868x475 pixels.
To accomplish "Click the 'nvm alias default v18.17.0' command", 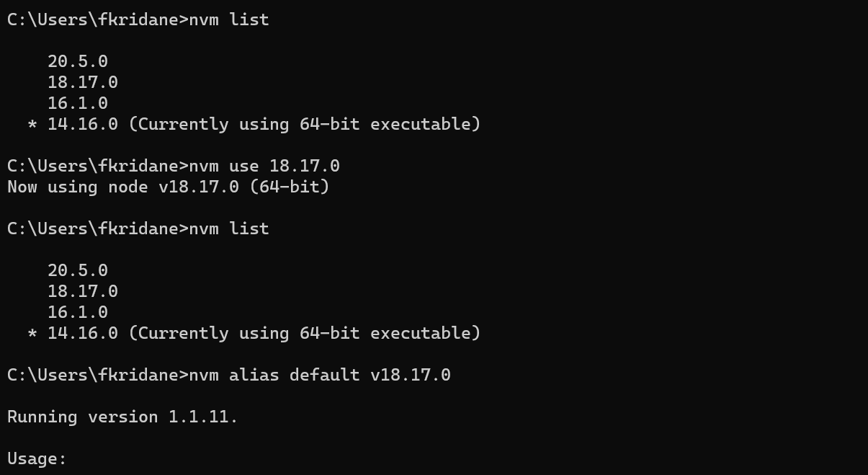I will [x=319, y=375].
